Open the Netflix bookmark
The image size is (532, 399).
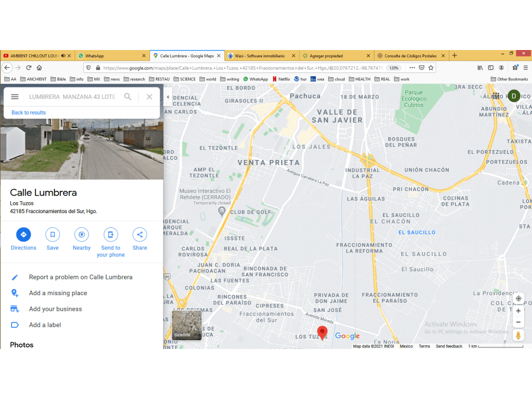281,79
